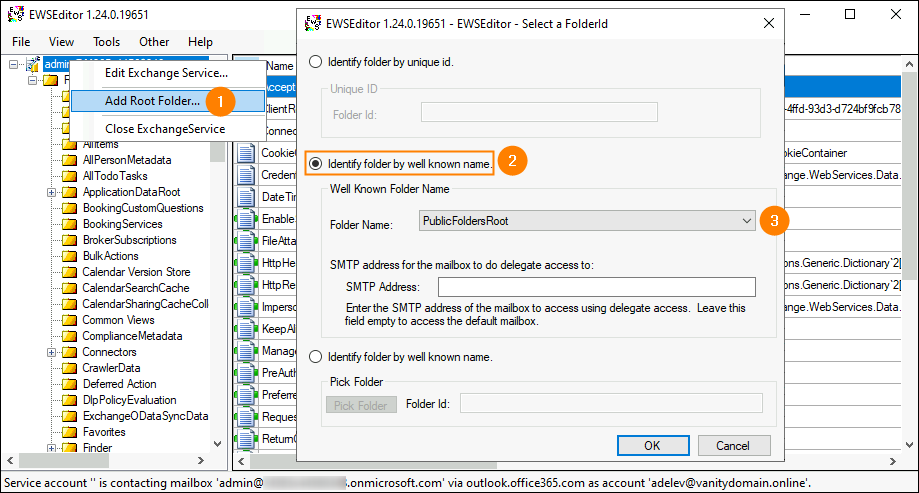Click the EWSEditor app icon in main title bar
Image resolution: width=919 pixels, height=493 pixels.
point(16,14)
